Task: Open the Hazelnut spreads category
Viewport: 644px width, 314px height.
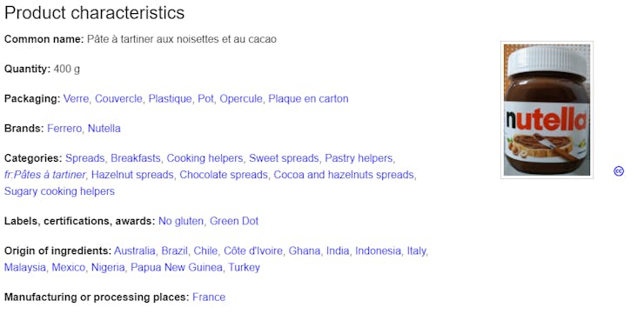Action: point(132,175)
